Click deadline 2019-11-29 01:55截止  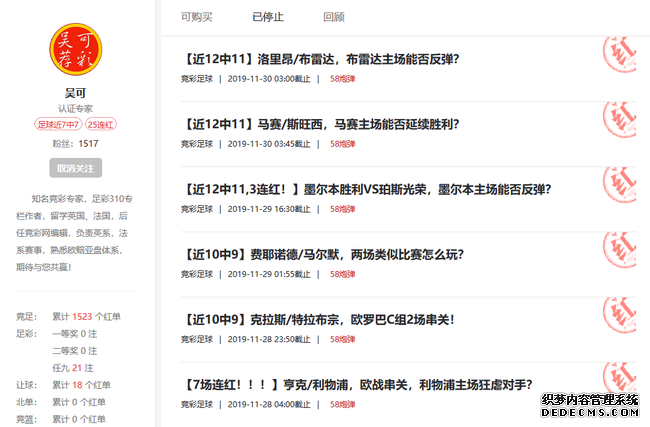(x=269, y=274)
